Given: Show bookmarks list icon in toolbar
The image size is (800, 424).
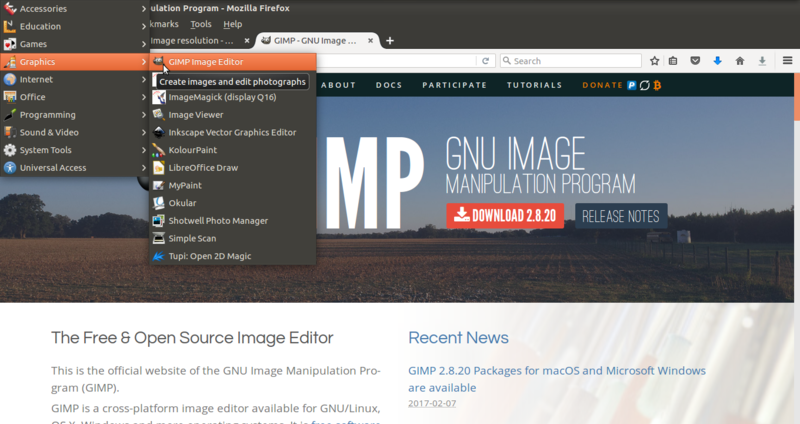Looking at the screenshot, I should tap(673, 61).
